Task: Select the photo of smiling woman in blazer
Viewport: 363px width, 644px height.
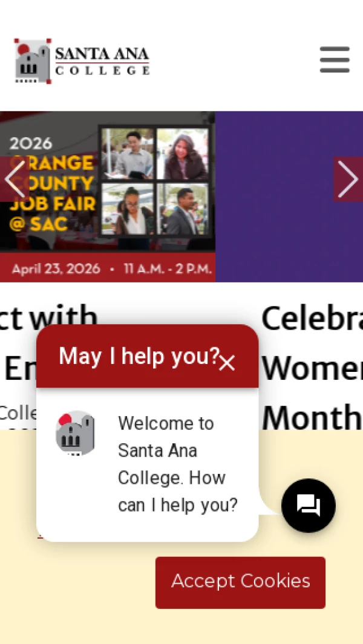Action: click(x=182, y=153)
